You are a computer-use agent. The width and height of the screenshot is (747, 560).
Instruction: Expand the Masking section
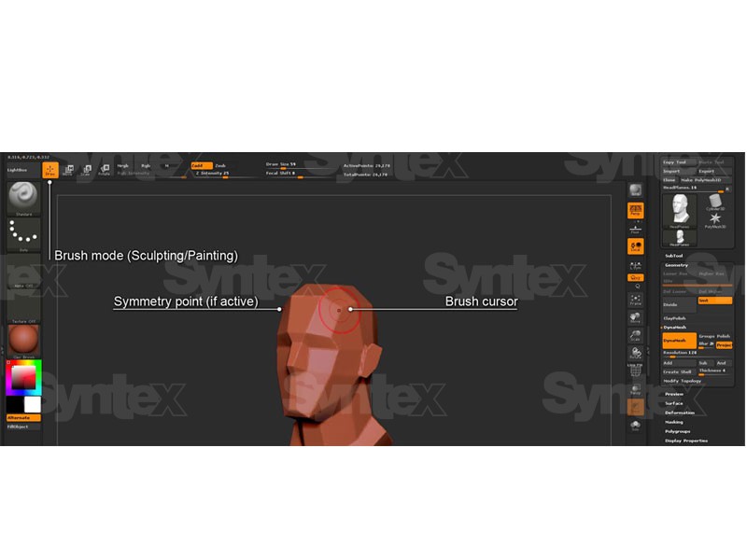(x=674, y=423)
